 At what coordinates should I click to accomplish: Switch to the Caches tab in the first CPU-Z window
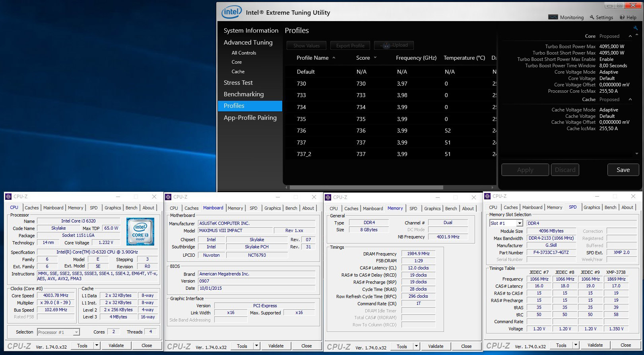(x=32, y=208)
